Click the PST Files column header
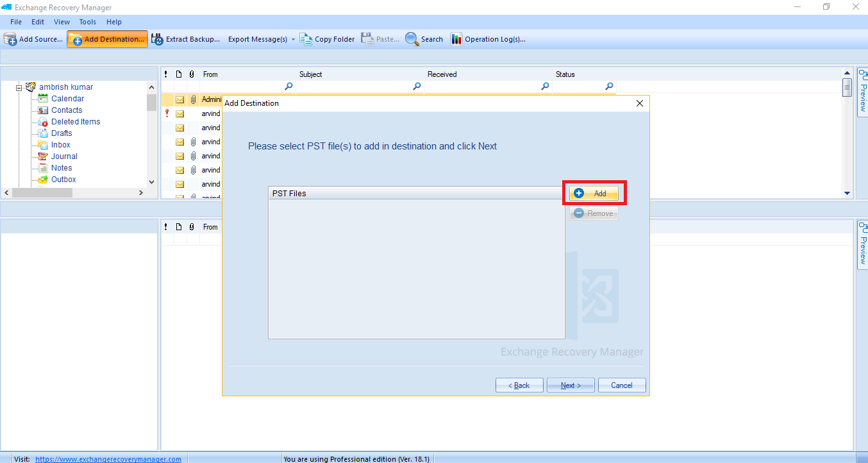This screenshot has height=463, width=868. point(415,193)
